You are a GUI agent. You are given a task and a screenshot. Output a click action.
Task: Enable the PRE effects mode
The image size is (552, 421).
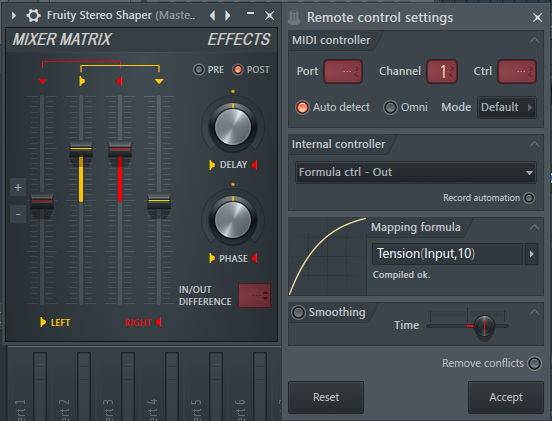199,70
